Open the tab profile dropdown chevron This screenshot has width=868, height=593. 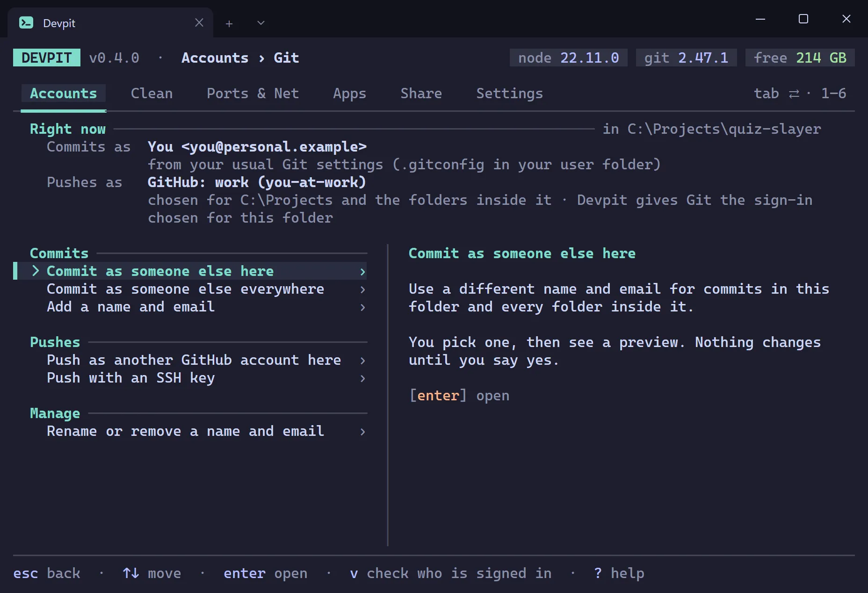tap(261, 23)
